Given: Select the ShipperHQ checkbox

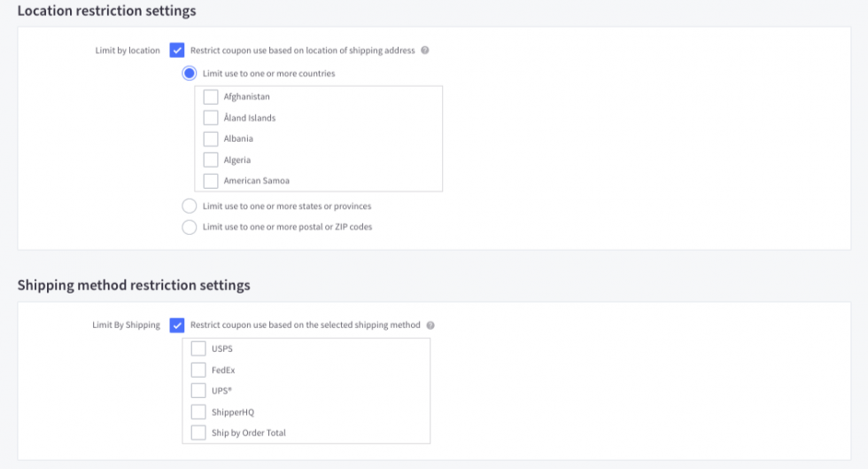Looking at the screenshot, I should pos(198,412).
